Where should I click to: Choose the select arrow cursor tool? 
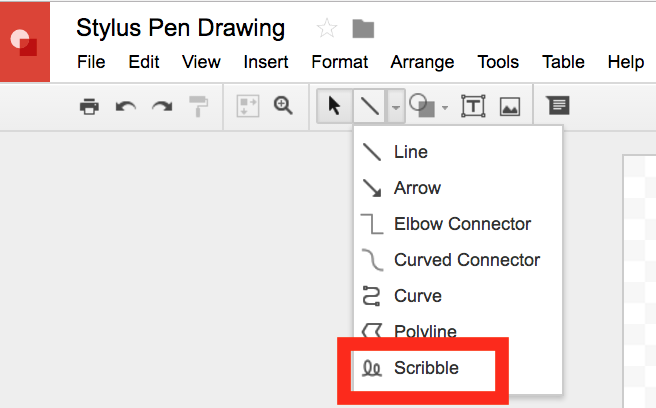point(335,106)
